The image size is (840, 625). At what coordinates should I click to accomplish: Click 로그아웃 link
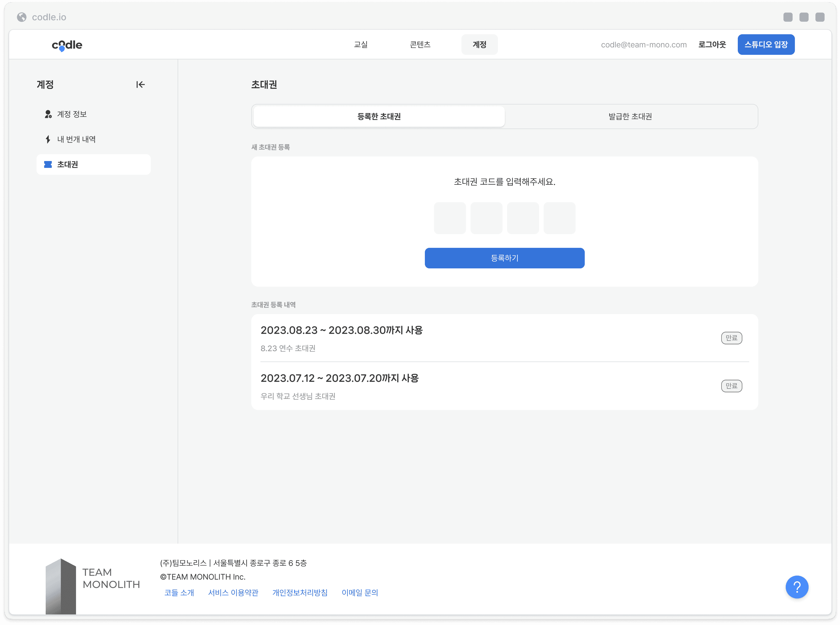tap(712, 45)
